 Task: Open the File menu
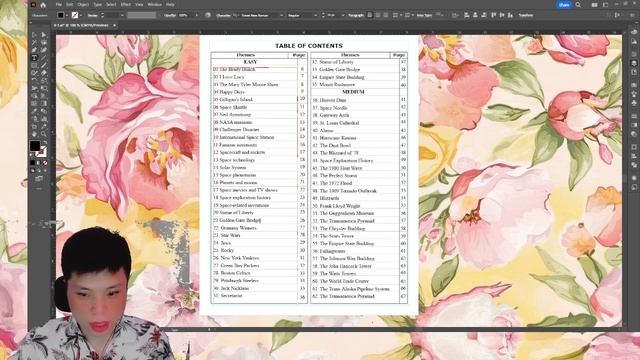point(59,5)
